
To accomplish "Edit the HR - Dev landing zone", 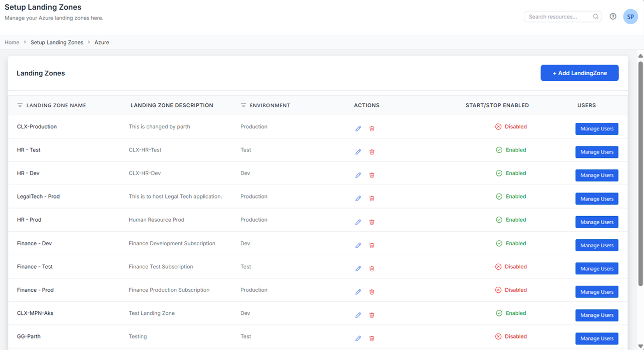I will point(358,176).
